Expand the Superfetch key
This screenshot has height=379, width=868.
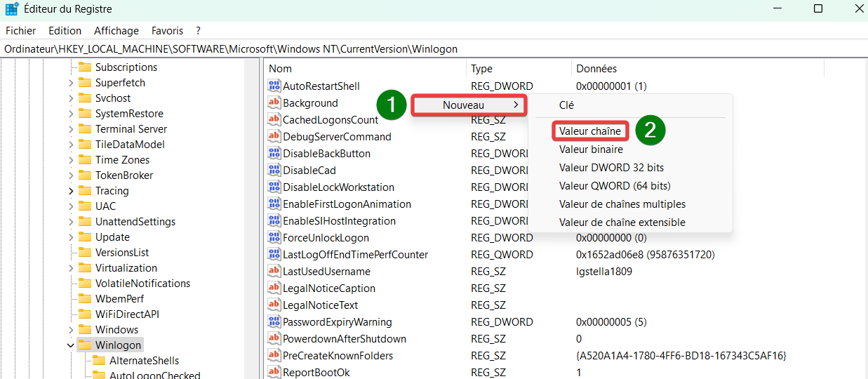pyautogui.click(x=71, y=83)
